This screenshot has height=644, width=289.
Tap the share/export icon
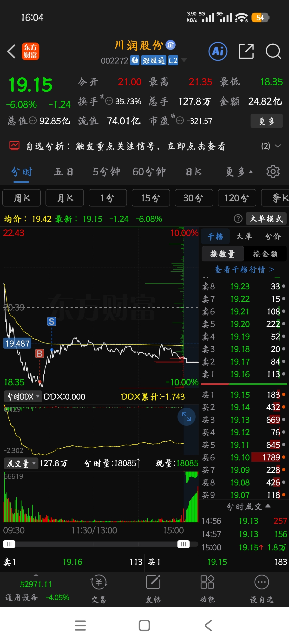pos(246,51)
